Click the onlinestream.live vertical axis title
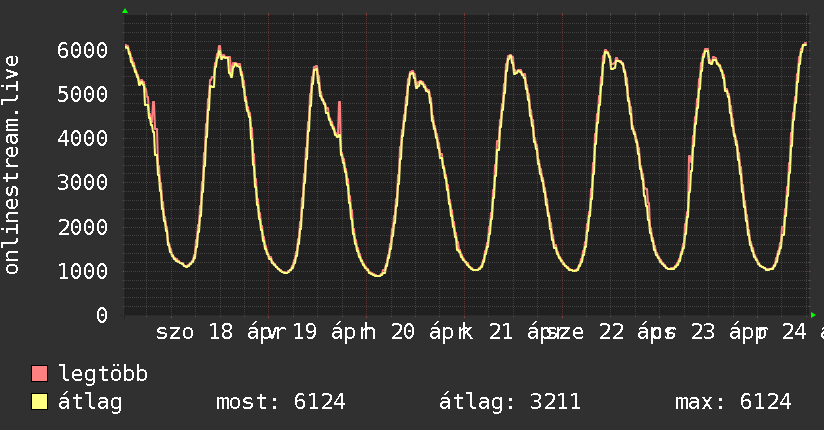The image size is (824, 430). [x=12, y=179]
